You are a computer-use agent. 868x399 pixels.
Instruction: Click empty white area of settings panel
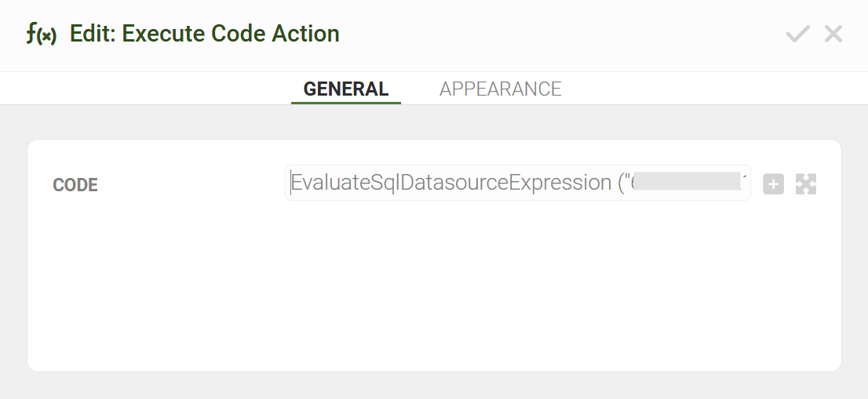coord(434,293)
